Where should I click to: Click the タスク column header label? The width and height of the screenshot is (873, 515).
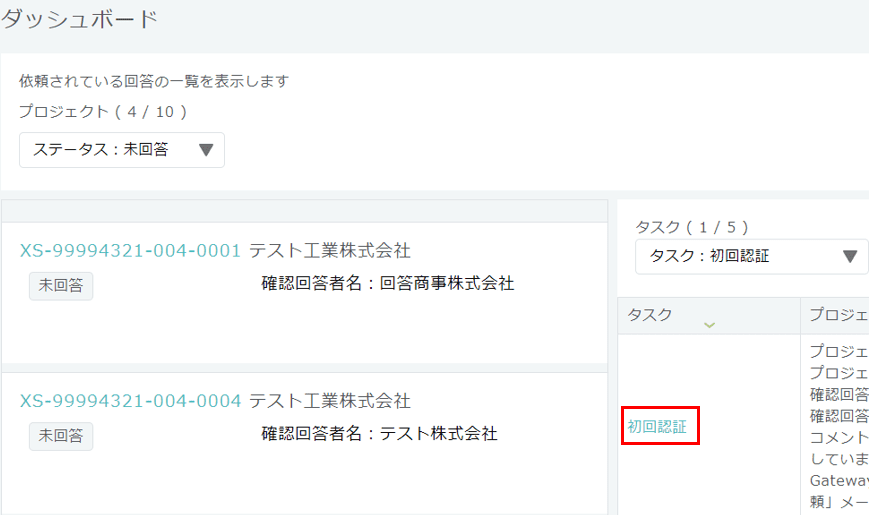tap(650, 315)
